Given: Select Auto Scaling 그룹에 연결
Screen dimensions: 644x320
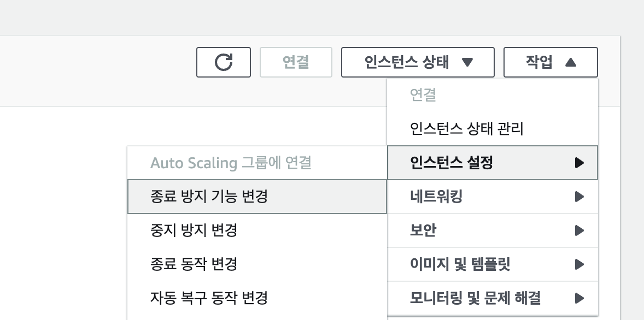Looking at the screenshot, I should click(257, 163).
